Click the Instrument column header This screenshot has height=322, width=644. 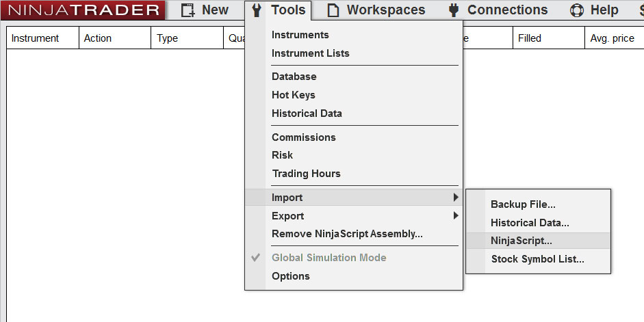42,38
